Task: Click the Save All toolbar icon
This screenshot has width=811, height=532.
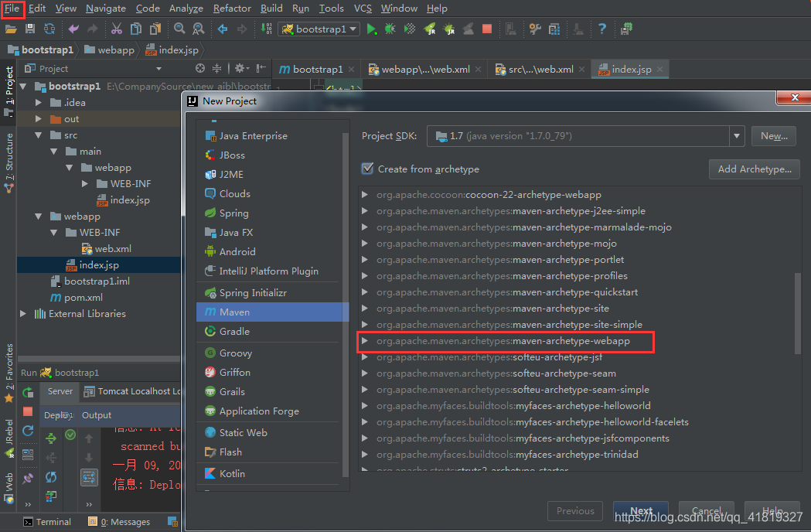Action: click(x=30, y=29)
